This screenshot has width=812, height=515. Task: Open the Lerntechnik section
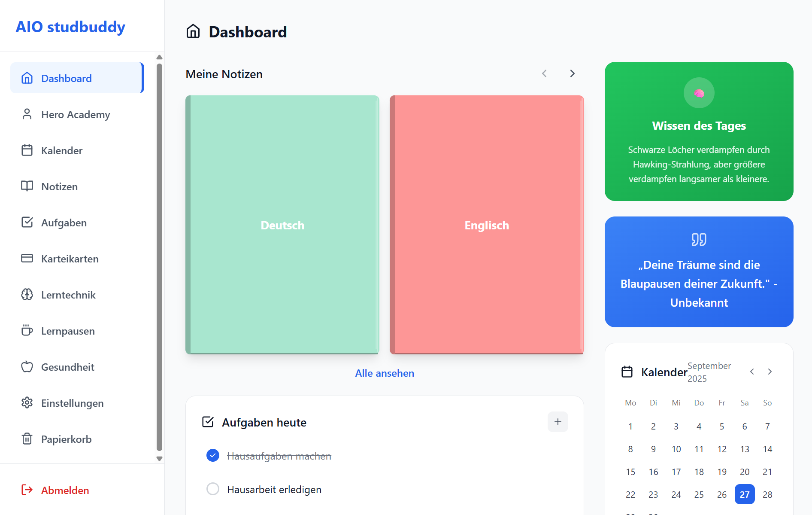pos(77,295)
